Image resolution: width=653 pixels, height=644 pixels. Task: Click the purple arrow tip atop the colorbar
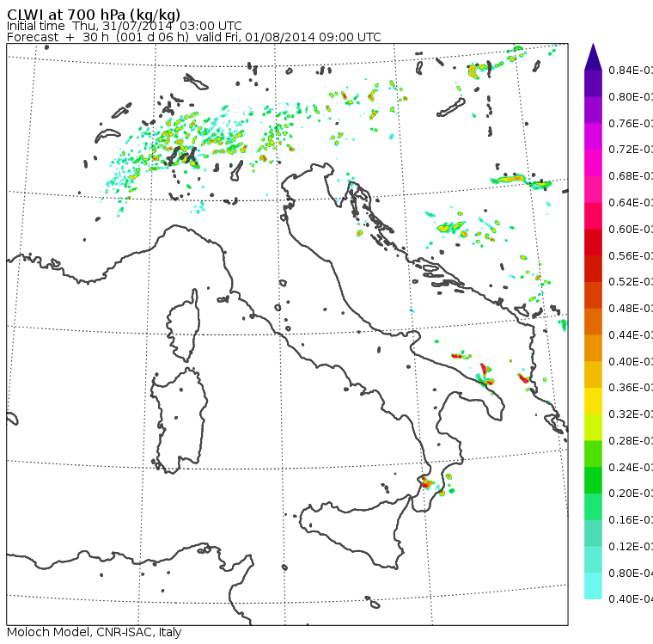coord(593,57)
